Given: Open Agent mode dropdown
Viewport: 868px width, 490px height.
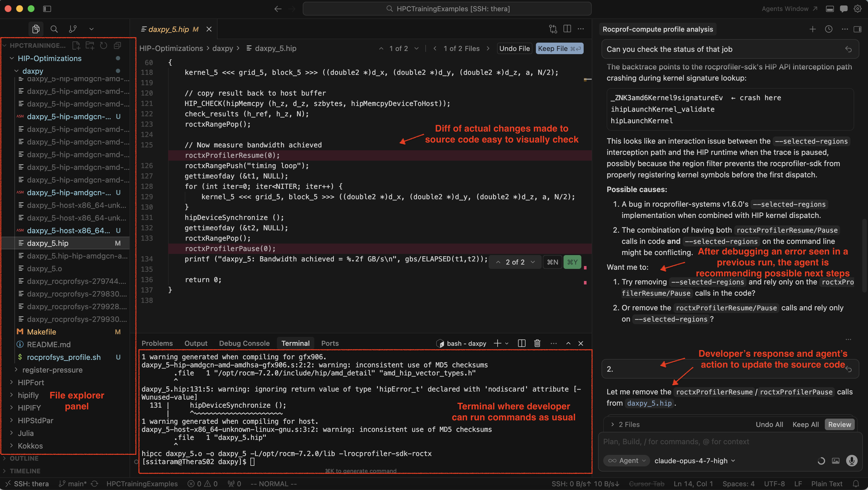Looking at the screenshot, I should pos(627,460).
